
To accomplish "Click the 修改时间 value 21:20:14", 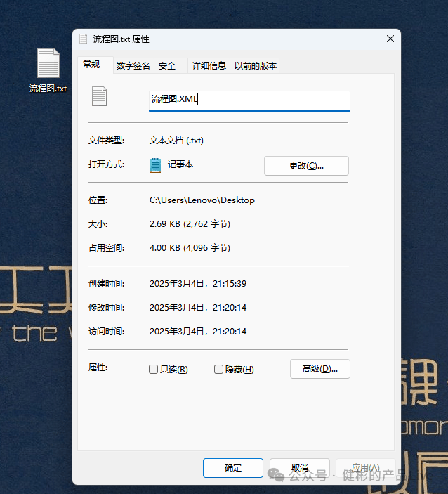I will 198,308.
